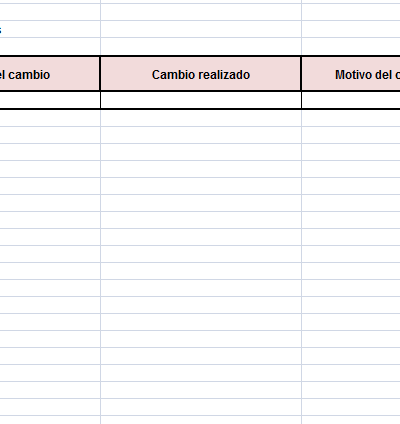
Task: Select the cell three rows above 'Cambio realizado' header
Action: coord(201,12)
